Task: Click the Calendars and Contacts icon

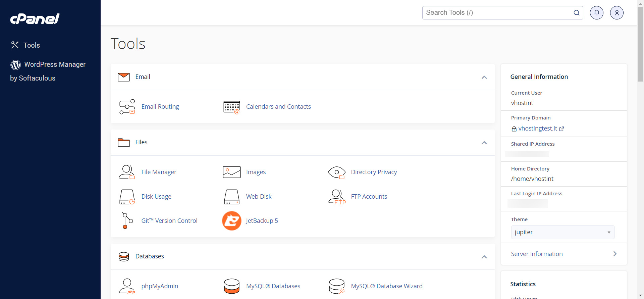Action: coord(232,107)
